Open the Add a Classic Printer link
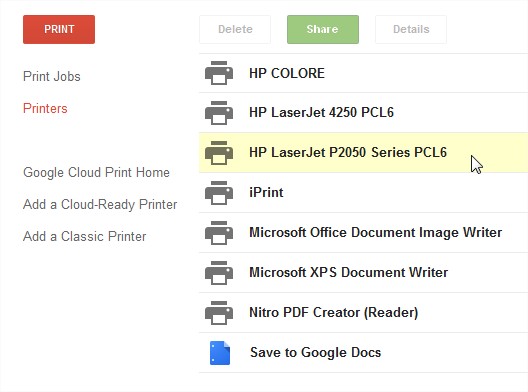Screen dimensions: 528x392 click(85, 236)
